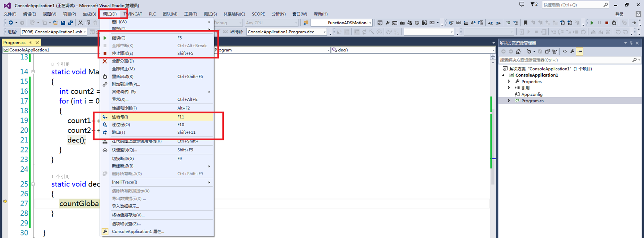Open the 文件(F) menu
The width and height of the screenshot is (644, 238).
[10, 14]
